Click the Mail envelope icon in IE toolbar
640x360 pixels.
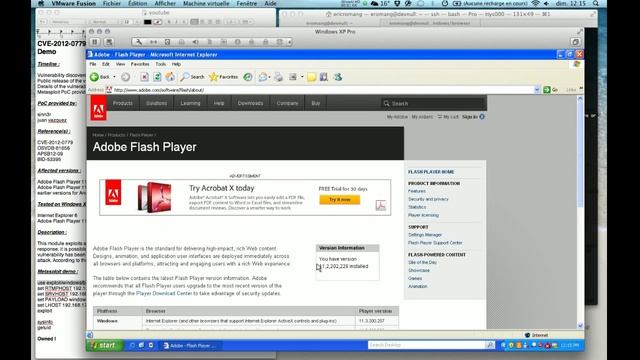tap(263, 77)
